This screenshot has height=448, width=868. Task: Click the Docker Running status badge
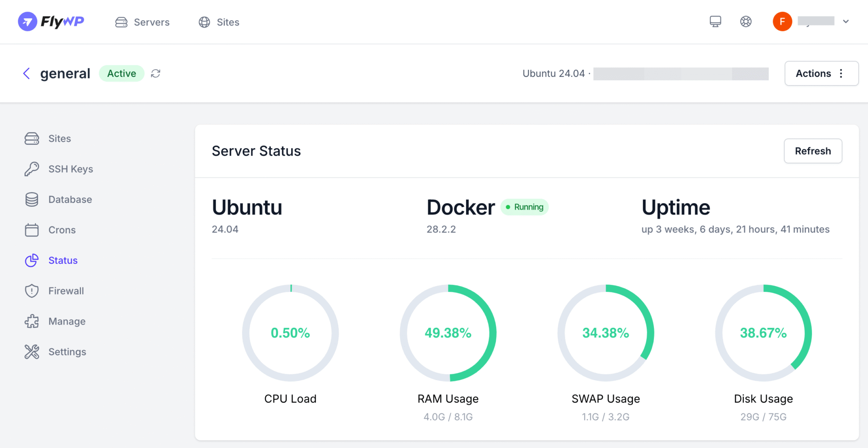pos(524,207)
